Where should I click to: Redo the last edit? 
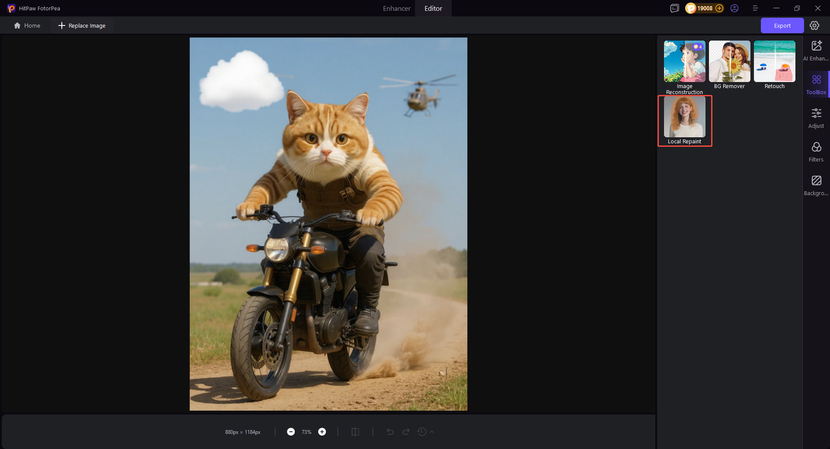(x=406, y=432)
